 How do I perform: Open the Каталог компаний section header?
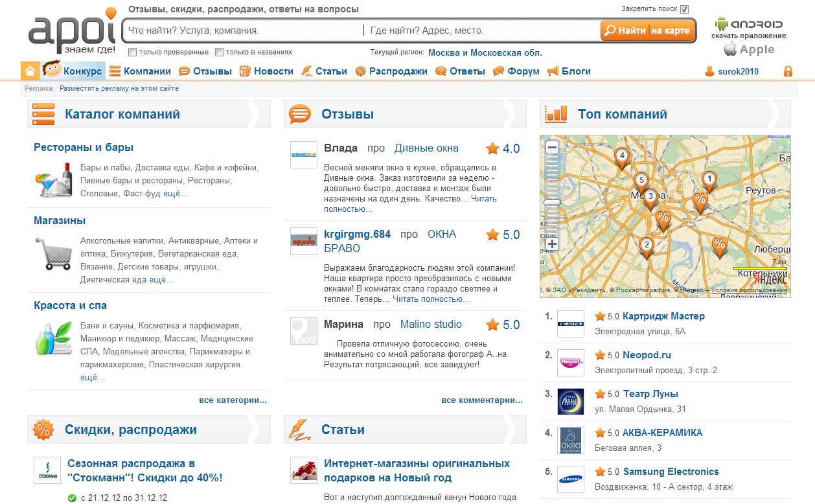(122, 115)
